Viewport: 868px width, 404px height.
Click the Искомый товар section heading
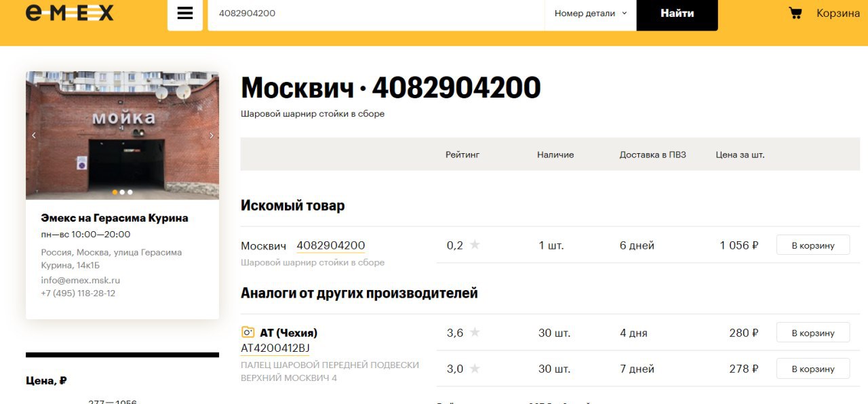click(x=293, y=205)
